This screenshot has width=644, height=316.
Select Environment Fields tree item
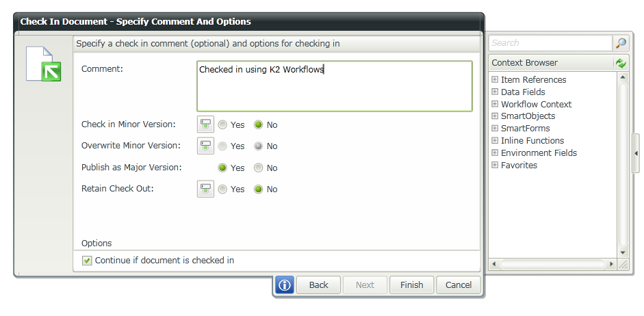coord(539,153)
